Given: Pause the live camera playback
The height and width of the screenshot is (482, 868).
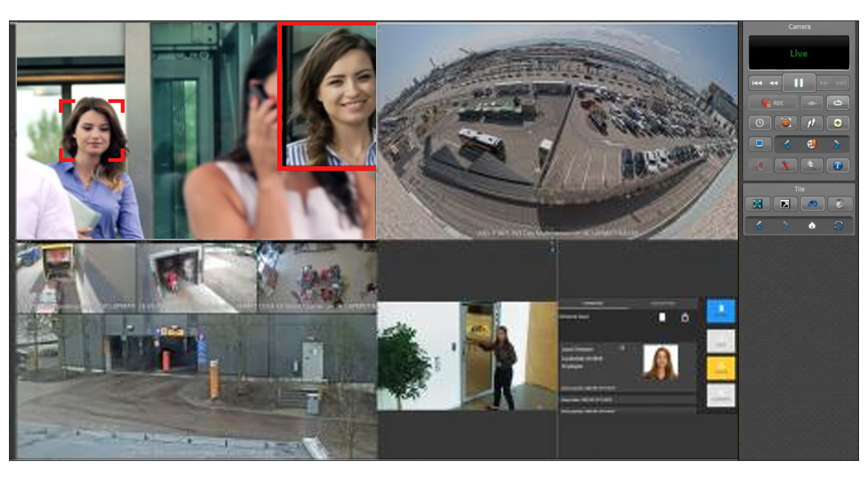Looking at the screenshot, I should click(x=799, y=83).
